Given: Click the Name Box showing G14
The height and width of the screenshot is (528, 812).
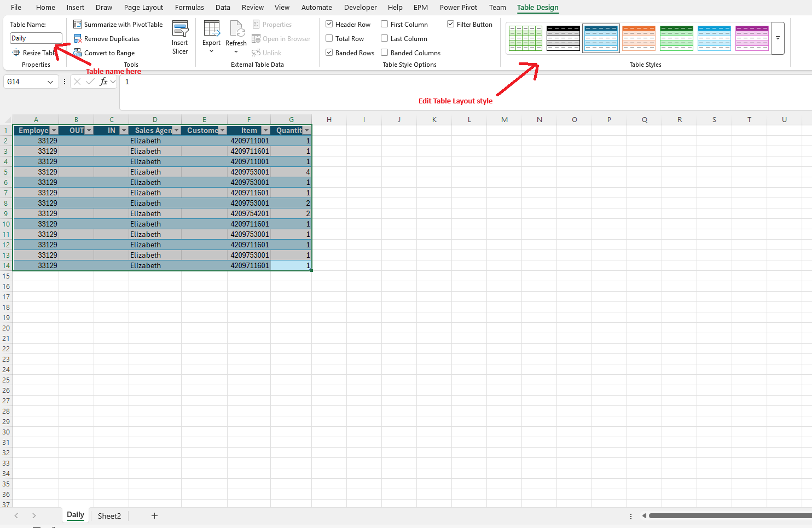Looking at the screenshot, I should tap(25, 82).
